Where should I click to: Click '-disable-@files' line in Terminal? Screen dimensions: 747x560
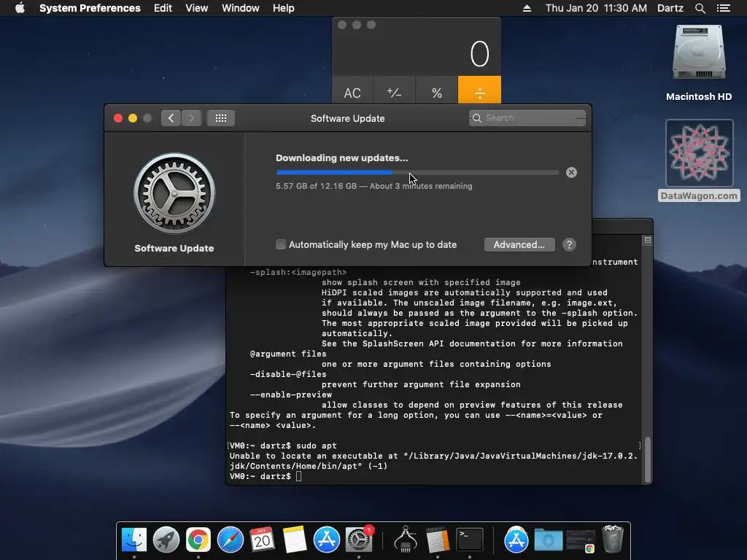coord(288,374)
